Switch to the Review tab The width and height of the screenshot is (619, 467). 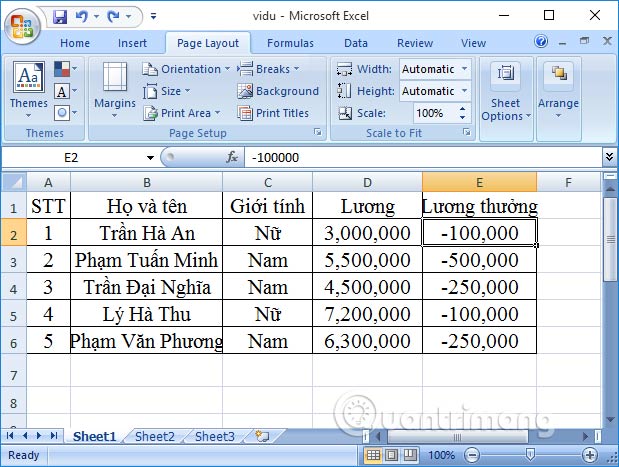coord(415,43)
